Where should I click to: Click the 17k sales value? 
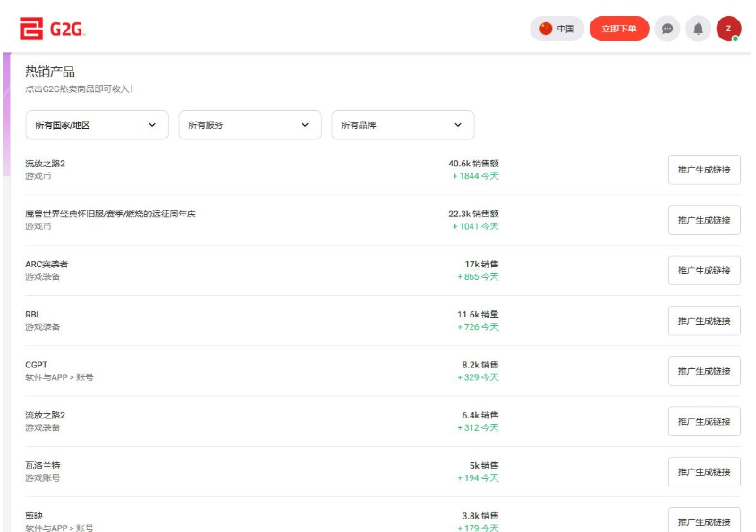click(x=481, y=264)
